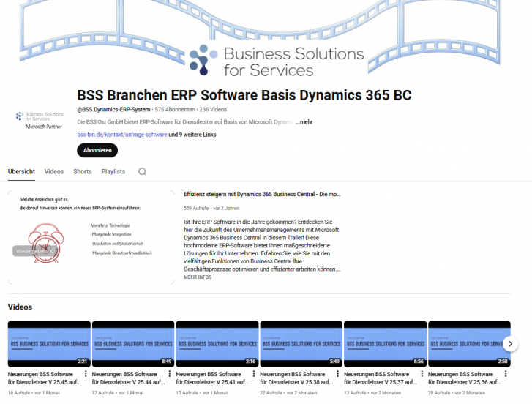This screenshot has height=404, width=532.
Task: Play the 6:56 video thumbnail
Action: tap(386, 344)
